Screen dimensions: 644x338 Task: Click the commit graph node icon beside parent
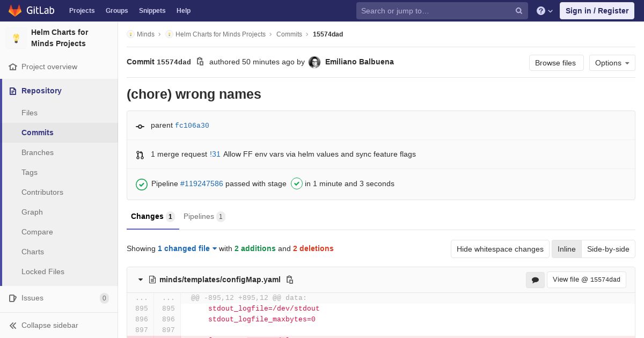click(x=140, y=127)
